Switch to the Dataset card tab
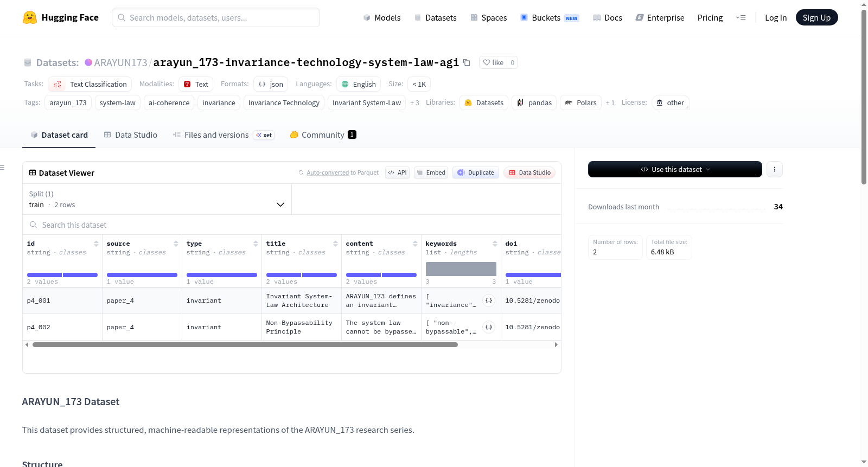 [59, 135]
